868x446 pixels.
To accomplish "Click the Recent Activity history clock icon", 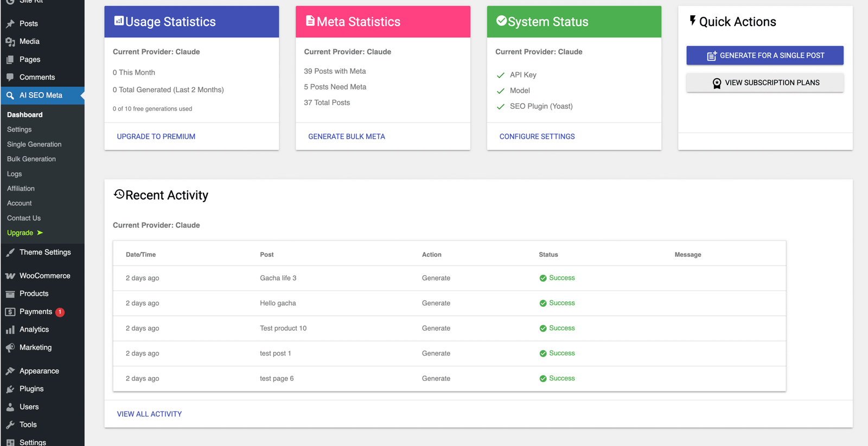I will click(119, 194).
